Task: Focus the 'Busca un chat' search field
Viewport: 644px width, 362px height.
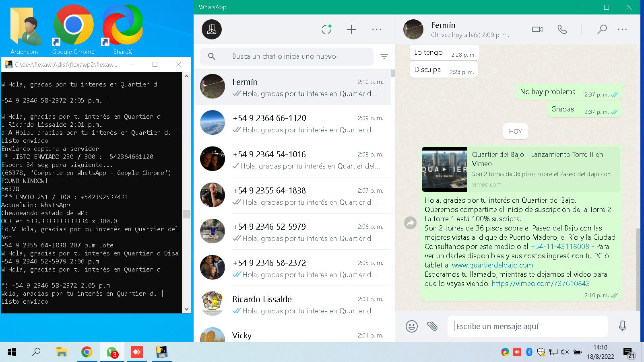Action: 287,56
